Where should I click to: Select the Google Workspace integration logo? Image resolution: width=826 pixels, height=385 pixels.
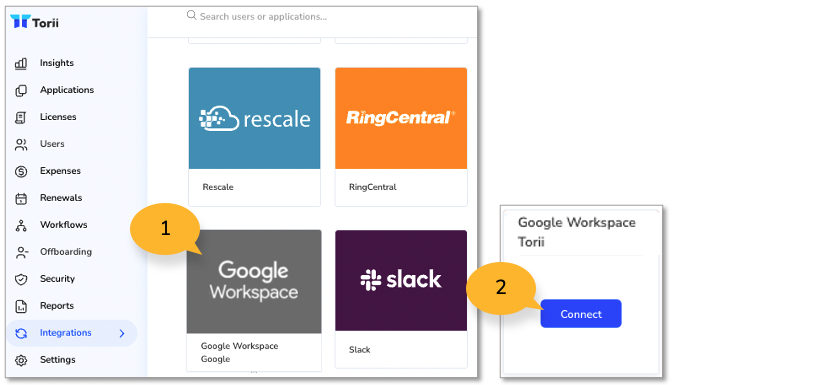[254, 281]
